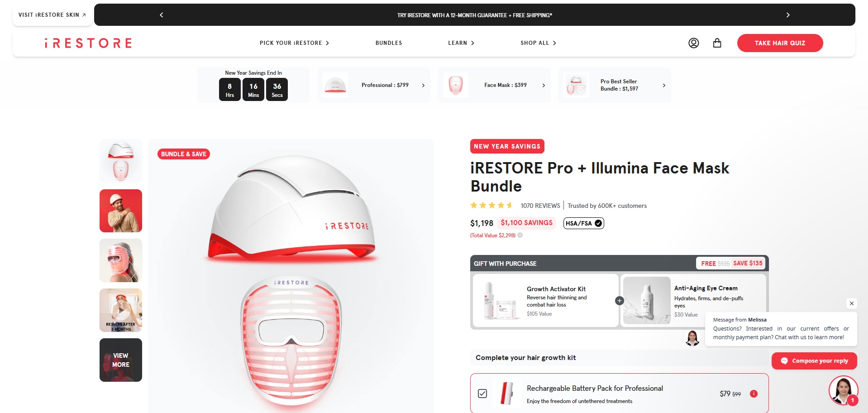
Task: Show previous announcement with left arrow
Action: (x=162, y=15)
